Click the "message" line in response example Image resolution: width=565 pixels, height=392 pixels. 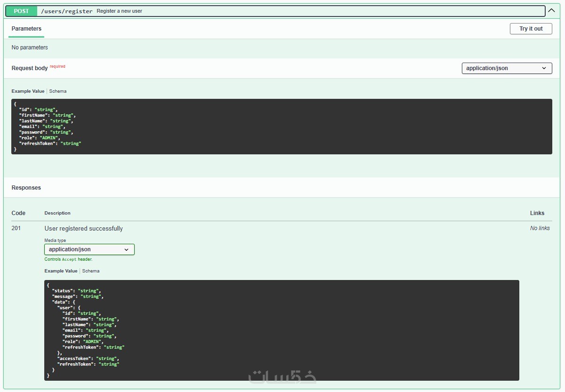78,296
